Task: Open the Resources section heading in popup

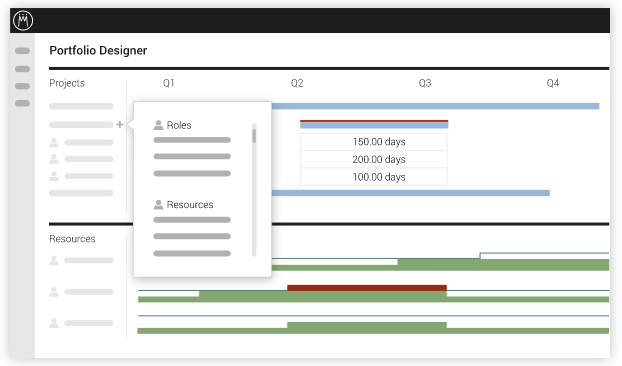Action: 190,205
